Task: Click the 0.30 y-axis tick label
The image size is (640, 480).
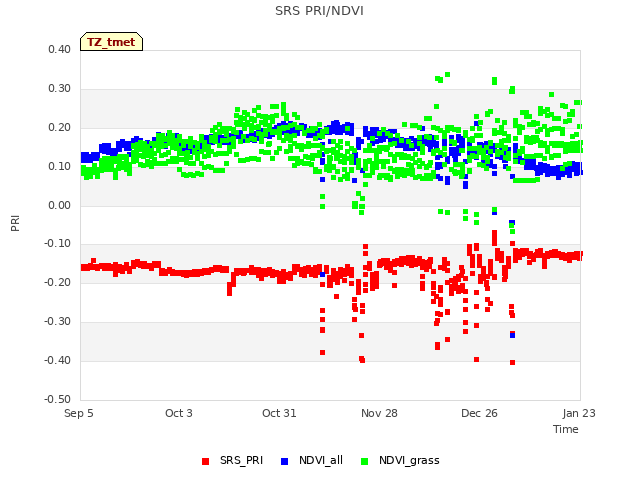Action: (60, 89)
